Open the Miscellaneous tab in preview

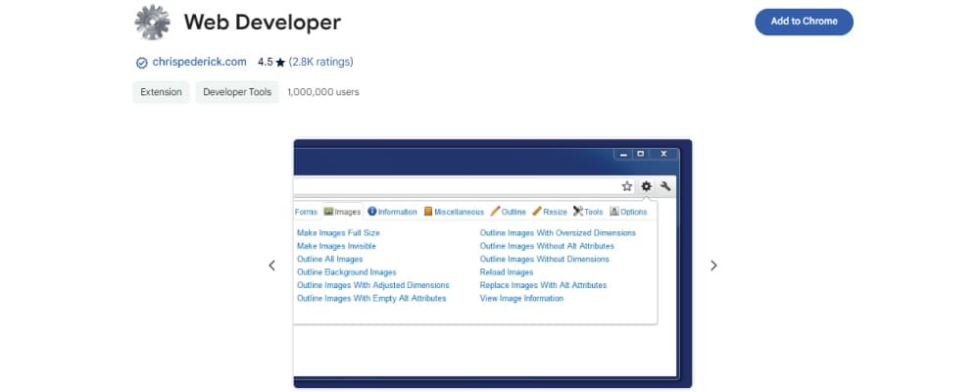454,212
